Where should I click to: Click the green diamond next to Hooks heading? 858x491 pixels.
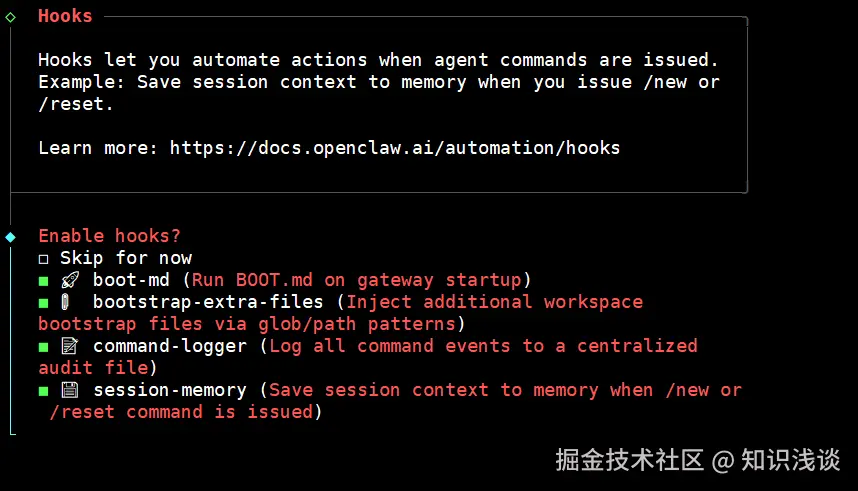[x=11, y=17]
